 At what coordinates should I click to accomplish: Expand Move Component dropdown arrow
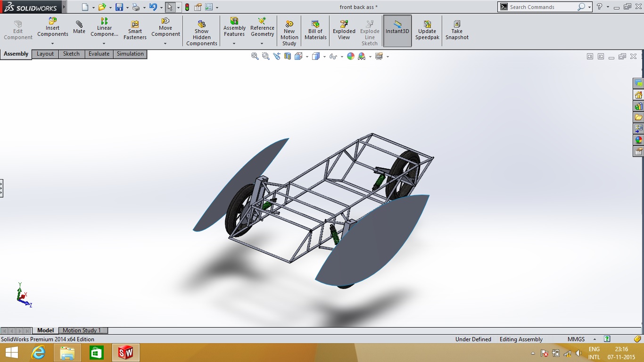pyautogui.click(x=165, y=44)
